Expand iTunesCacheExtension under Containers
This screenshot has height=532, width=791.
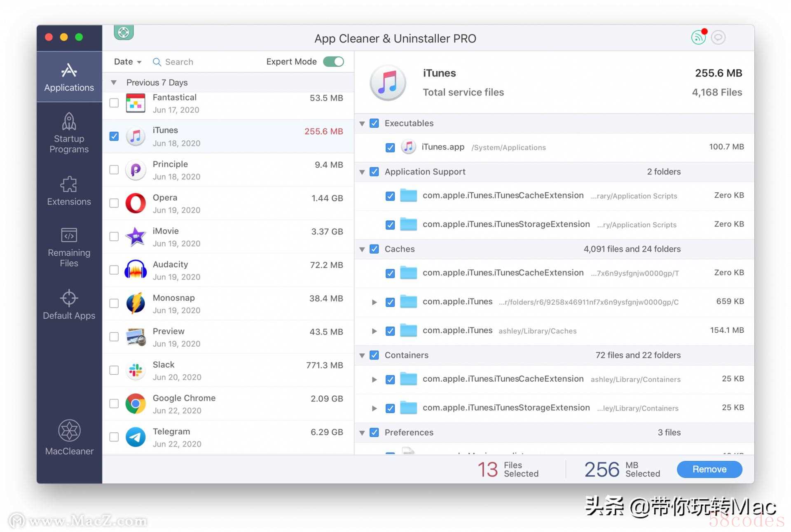[374, 380]
